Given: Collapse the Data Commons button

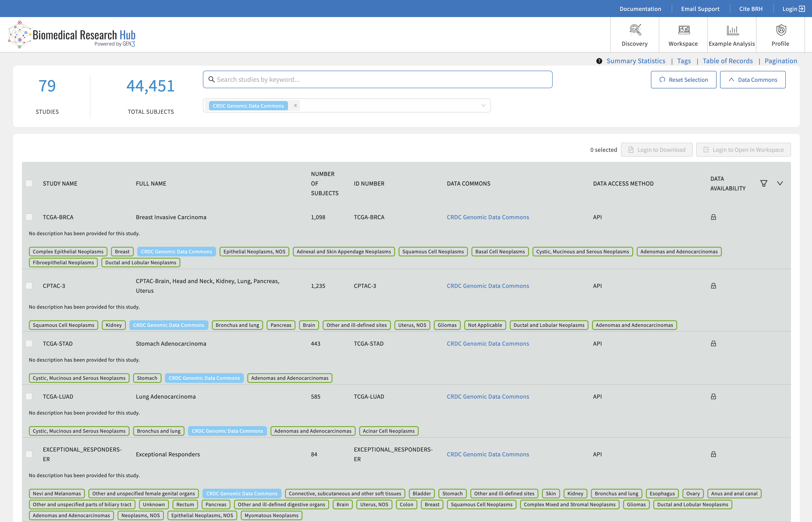Looking at the screenshot, I should coord(752,80).
